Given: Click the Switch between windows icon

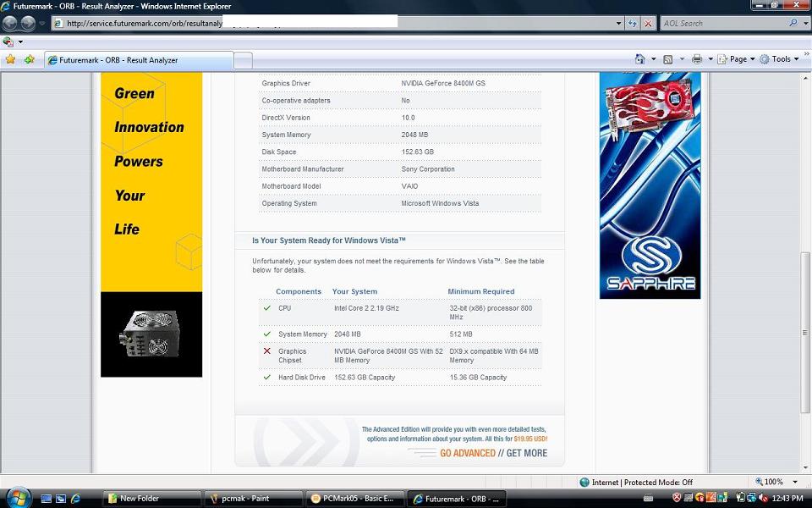Looking at the screenshot, I should point(61,500).
